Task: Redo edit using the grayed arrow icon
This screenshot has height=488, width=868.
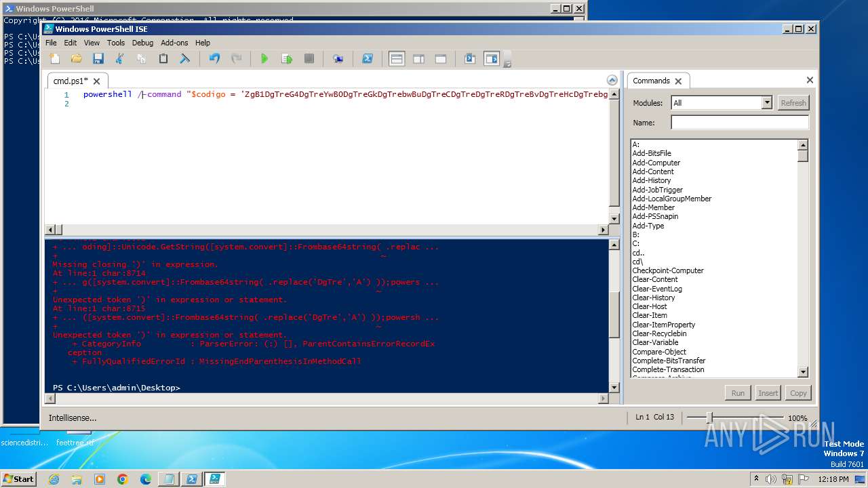Action: tap(236, 59)
